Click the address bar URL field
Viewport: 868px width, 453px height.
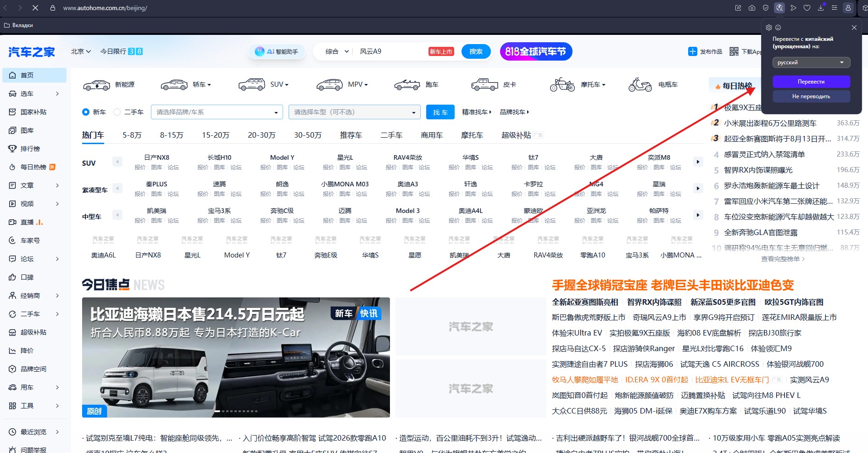click(105, 8)
